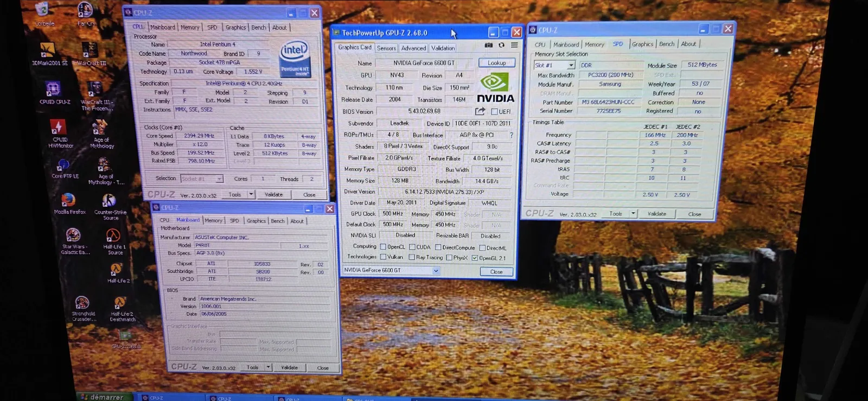Click the Driver Version value in GPU-Z

(x=444, y=192)
